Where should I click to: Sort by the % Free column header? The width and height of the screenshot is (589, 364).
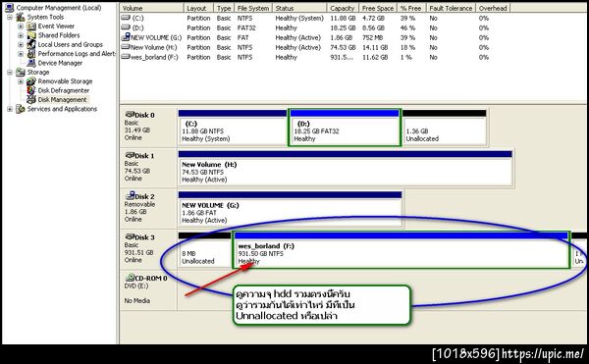coord(411,8)
